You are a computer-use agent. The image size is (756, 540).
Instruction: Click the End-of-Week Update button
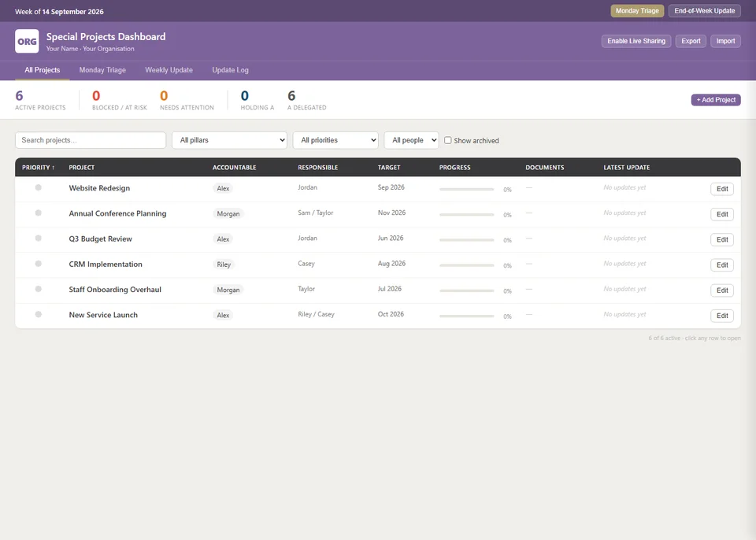pyautogui.click(x=704, y=10)
